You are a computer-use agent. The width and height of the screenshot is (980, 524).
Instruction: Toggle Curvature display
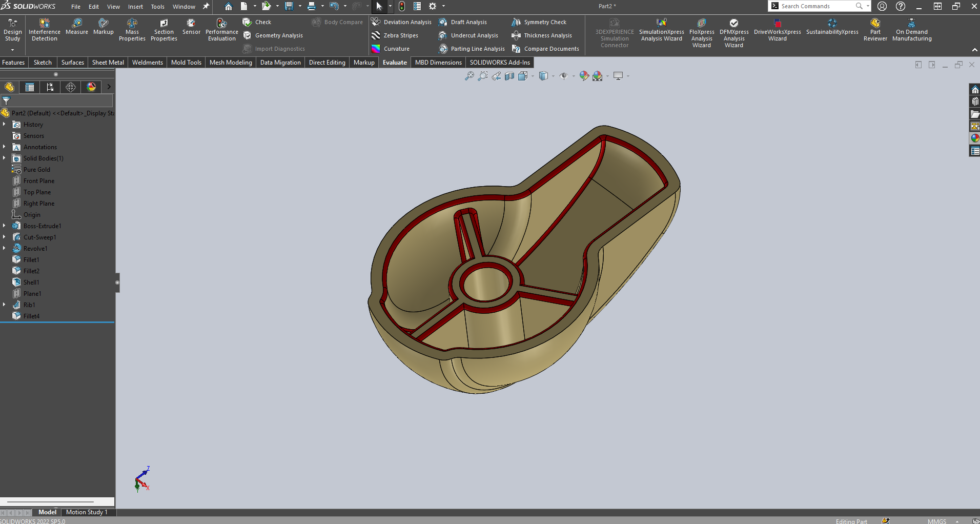391,49
